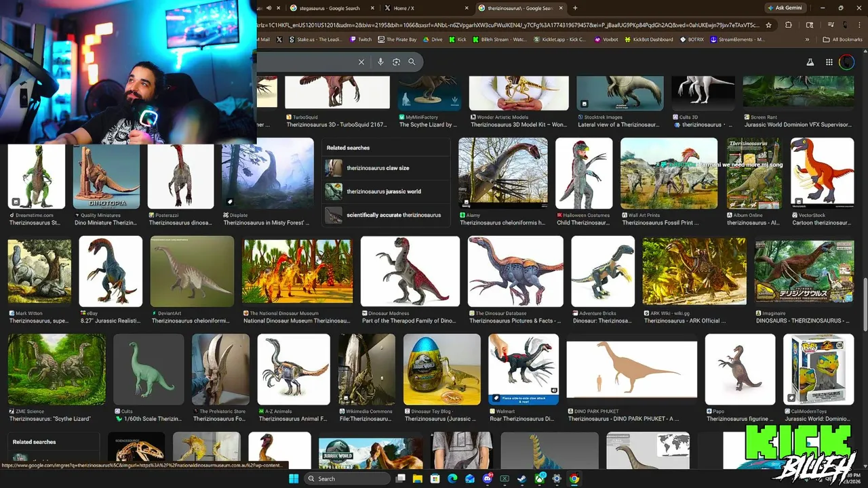This screenshot has height=488, width=868.
Task: Open the All Bookmarks folder
Action: [842, 39]
